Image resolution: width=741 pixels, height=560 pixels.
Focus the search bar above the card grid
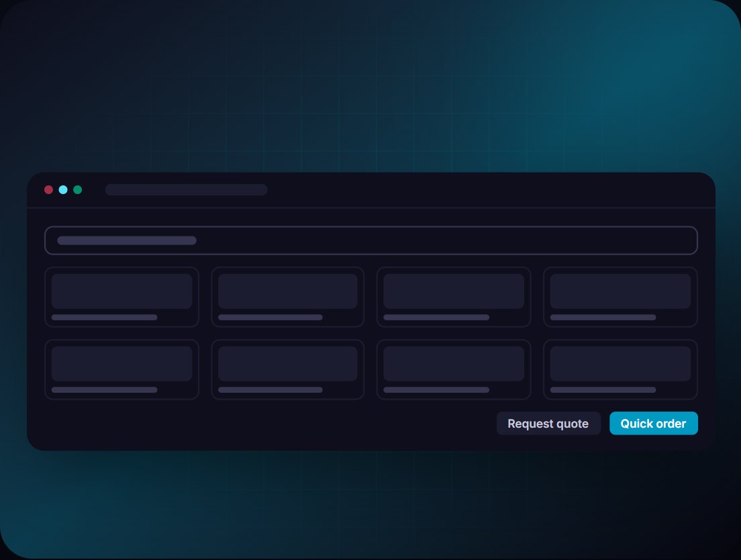coord(371,240)
